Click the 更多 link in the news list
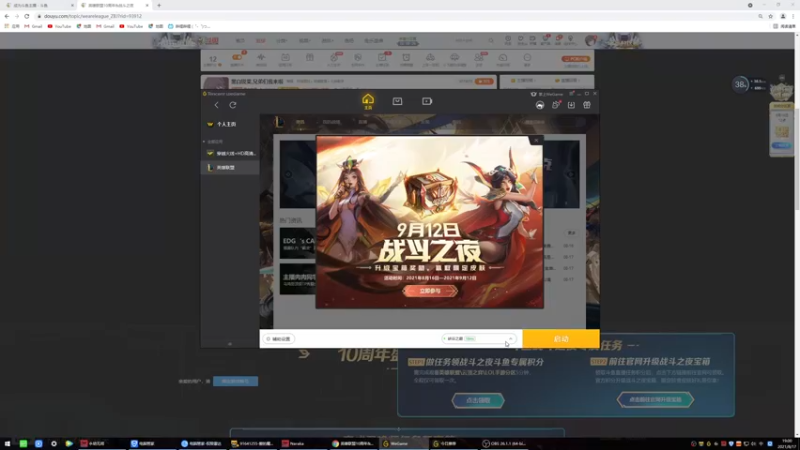The image size is (800, 450). (x=571, y=233)
